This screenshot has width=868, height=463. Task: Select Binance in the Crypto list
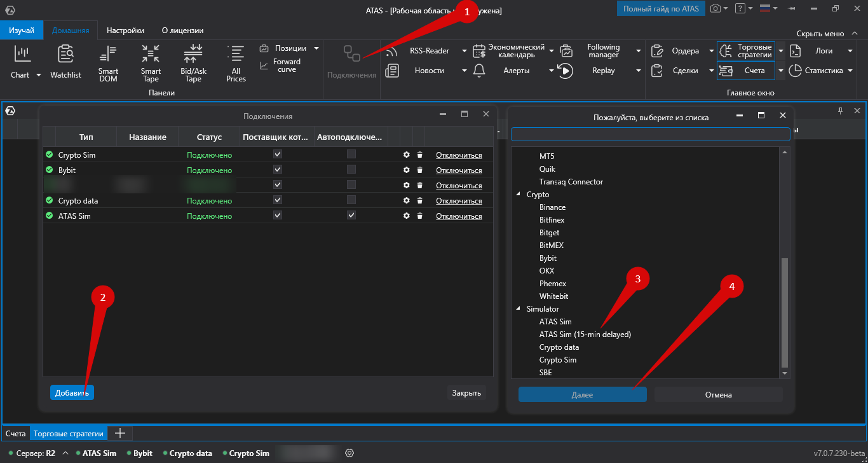pos(552,207)
